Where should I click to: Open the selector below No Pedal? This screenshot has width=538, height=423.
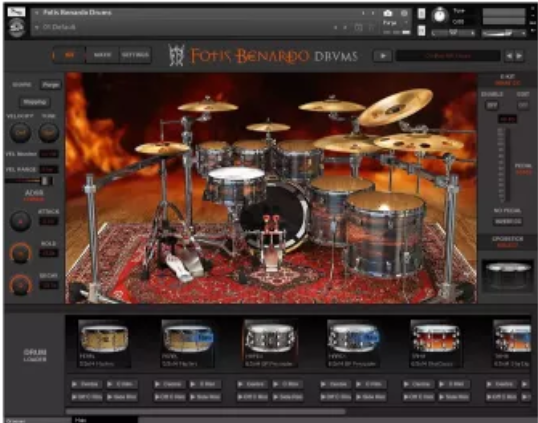pyautogui.click(x=508, y=222)
